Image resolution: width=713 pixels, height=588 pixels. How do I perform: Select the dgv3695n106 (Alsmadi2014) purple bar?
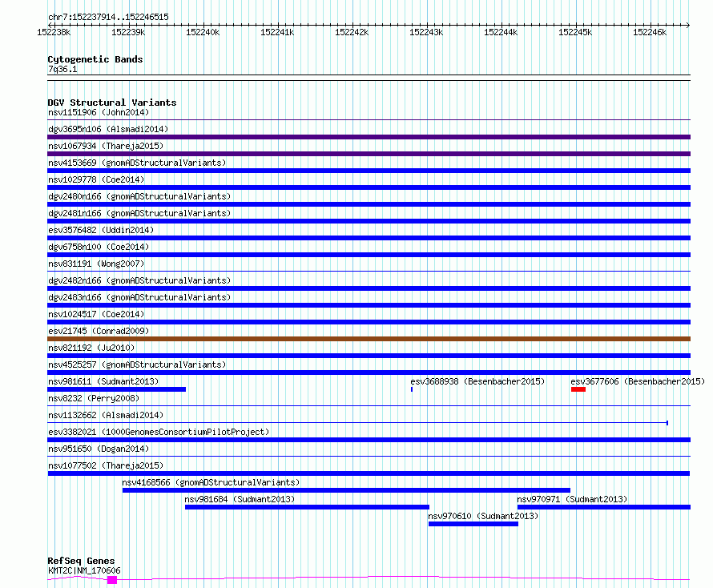369,137
